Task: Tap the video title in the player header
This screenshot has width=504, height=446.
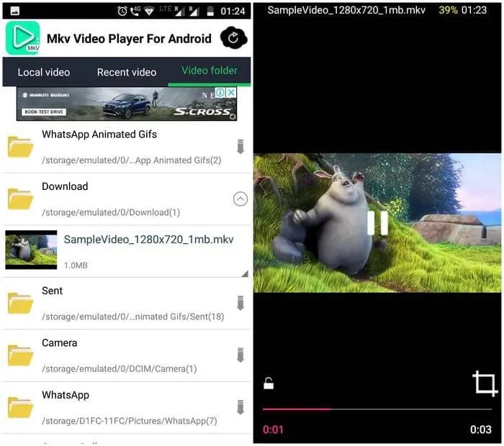Action: coord(346,10)
